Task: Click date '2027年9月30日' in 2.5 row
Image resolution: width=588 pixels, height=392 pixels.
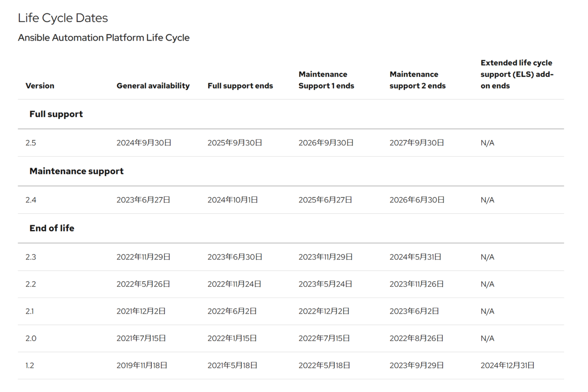Action: 417,143
